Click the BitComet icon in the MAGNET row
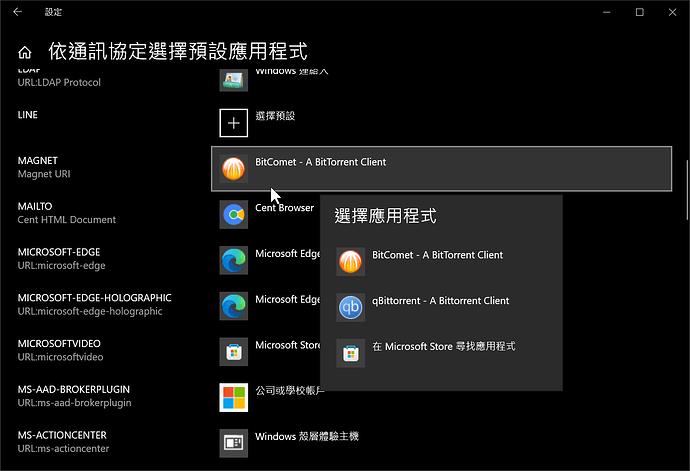Screen dimensions: 690x471 (234, 169)
